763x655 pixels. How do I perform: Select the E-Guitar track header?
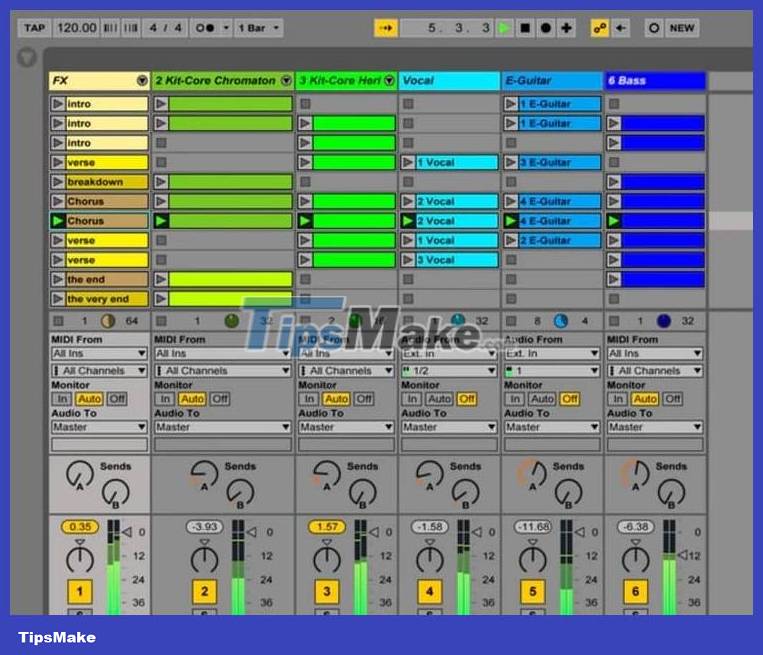click(551, 80)
